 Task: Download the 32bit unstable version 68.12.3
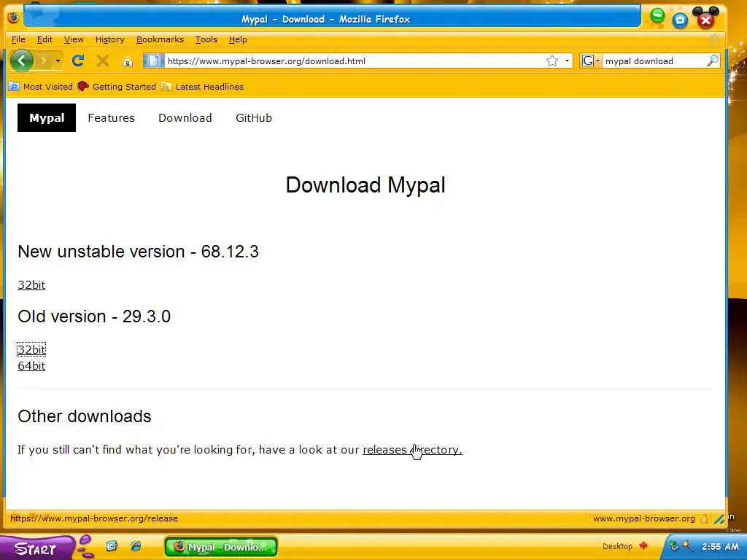click(x=31, y=285)
